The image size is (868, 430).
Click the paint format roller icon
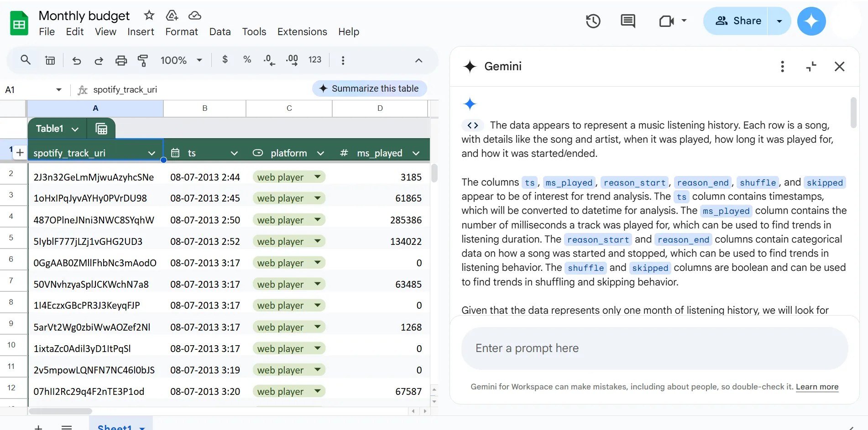click(143, 60)
